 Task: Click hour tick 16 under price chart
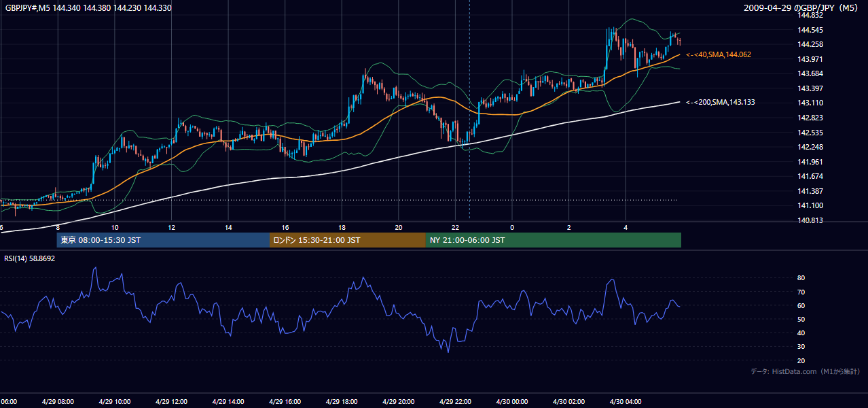(285, 227)
